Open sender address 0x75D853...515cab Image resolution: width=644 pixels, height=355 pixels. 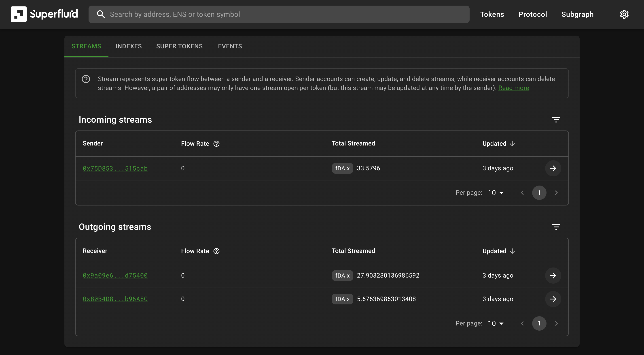point(115,168)
